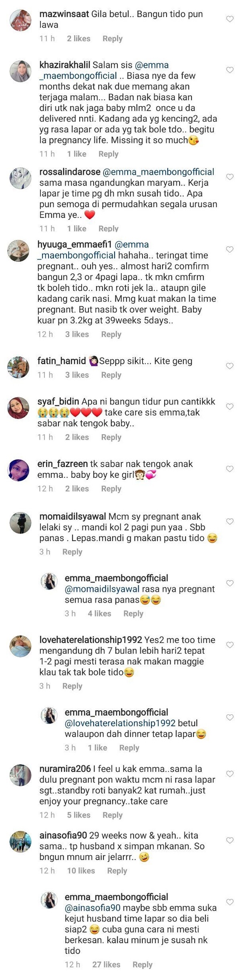247x980 pixels.
Task: Open syaf_bidin's profile picture
Action: tap(18, 408)
